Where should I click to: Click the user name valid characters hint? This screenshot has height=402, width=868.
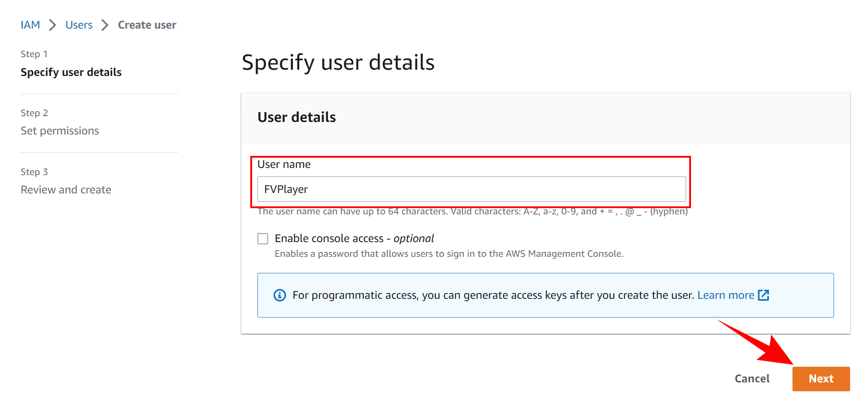(x=472, y=211)
